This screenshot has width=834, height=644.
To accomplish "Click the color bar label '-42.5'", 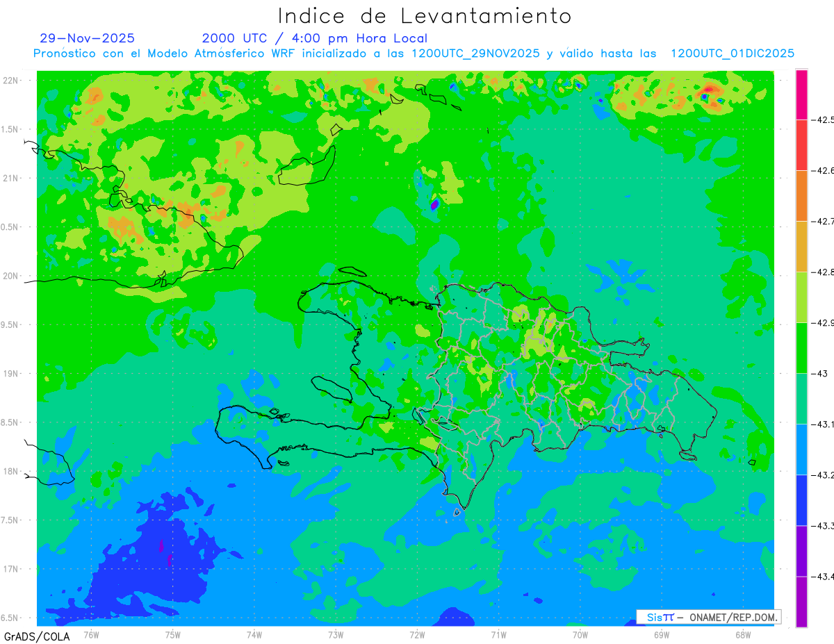I will tap(824, 120).
